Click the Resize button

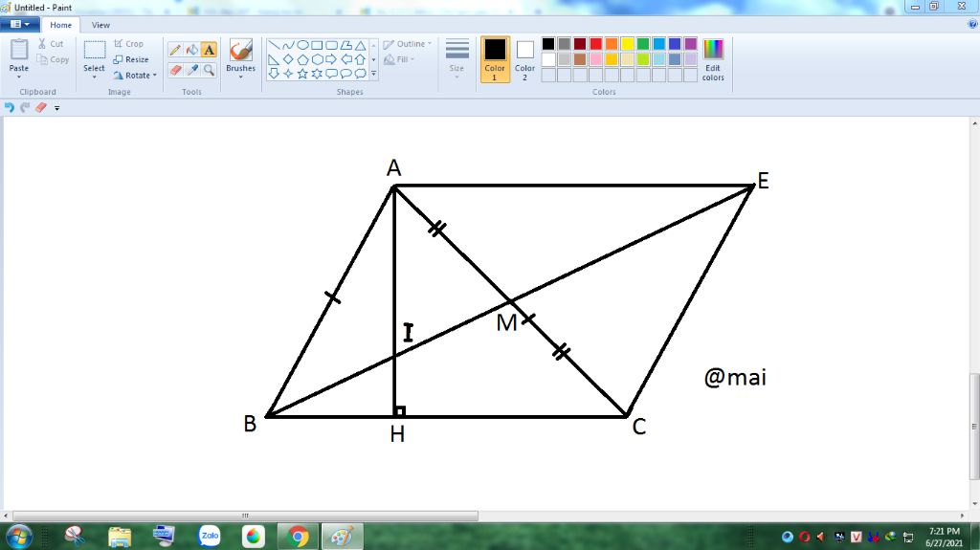(x=131, y=59)
